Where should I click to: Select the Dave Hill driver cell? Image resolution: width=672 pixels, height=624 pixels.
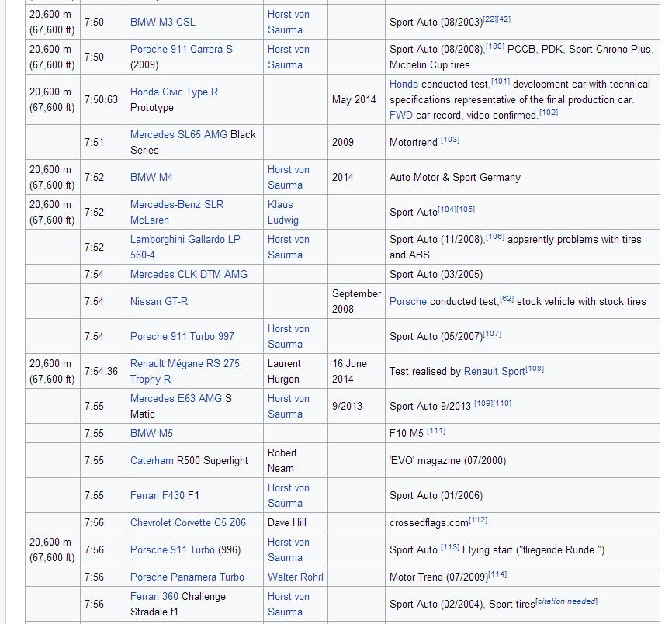296,523
